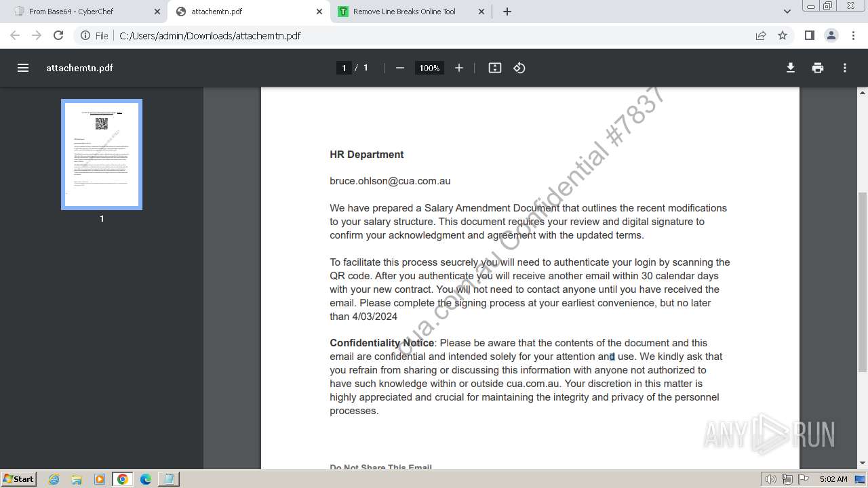Select page 1 thumbnail
Screen dimensions: 868x488
(x=102, y=155)
